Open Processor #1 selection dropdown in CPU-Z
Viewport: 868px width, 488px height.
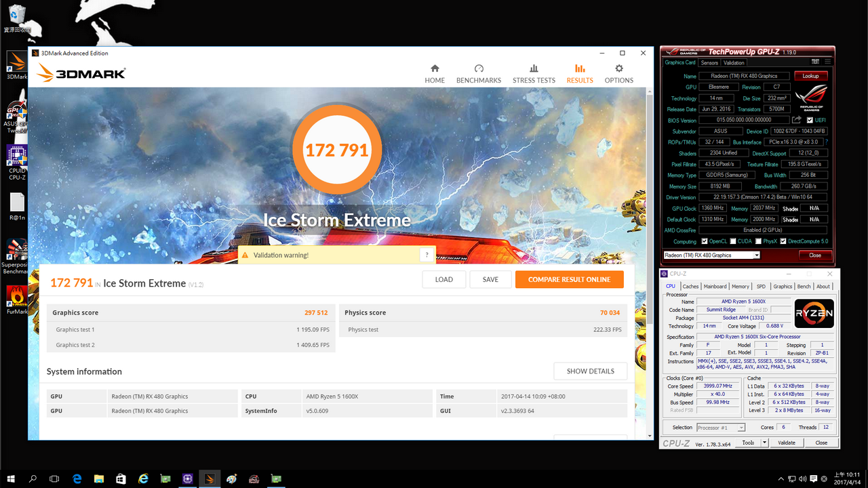pos(721,428)
